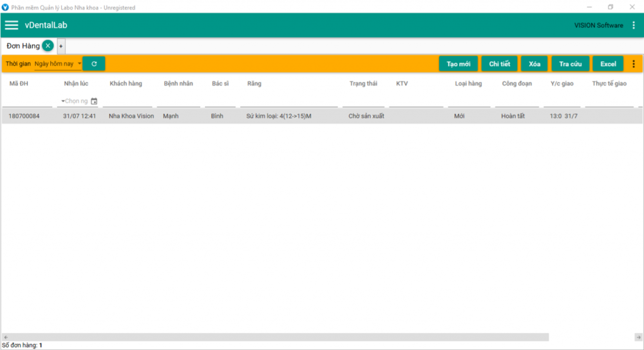Click the Loại hàng filter field
644x350 pixels.
pos(469,101)
